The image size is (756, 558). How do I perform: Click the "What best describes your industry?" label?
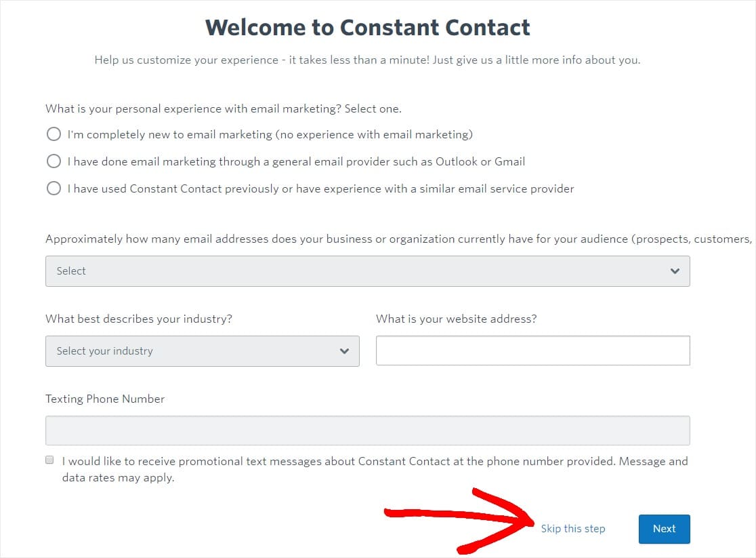(x=139, y=319)
